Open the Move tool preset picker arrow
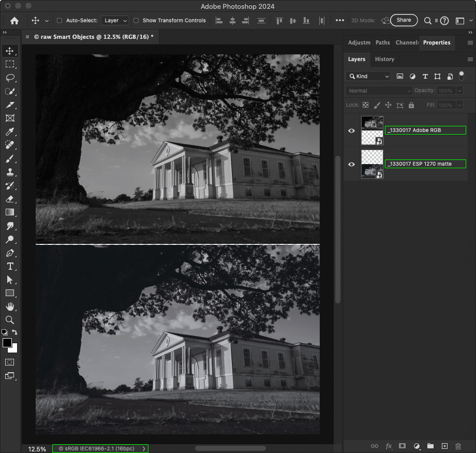The image size is (476, 453). (x=47, y=21)
